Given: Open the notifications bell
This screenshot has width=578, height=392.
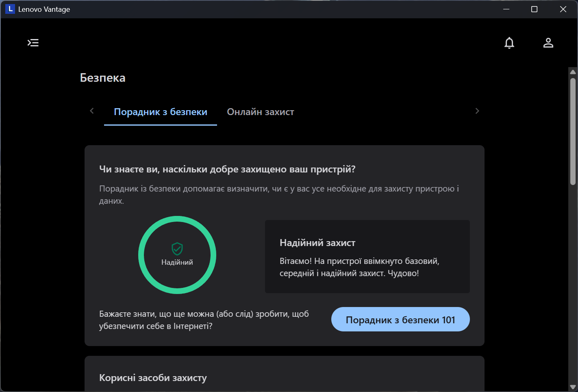Looking at the screenshot, I should [x=509, y=43].
